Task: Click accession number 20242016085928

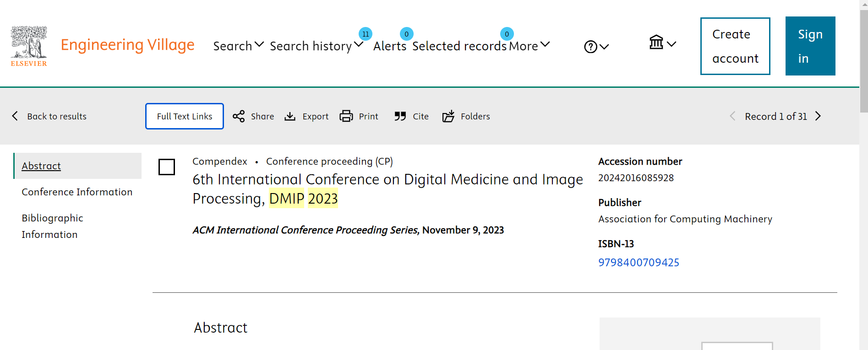Action: tap(636, 178)
